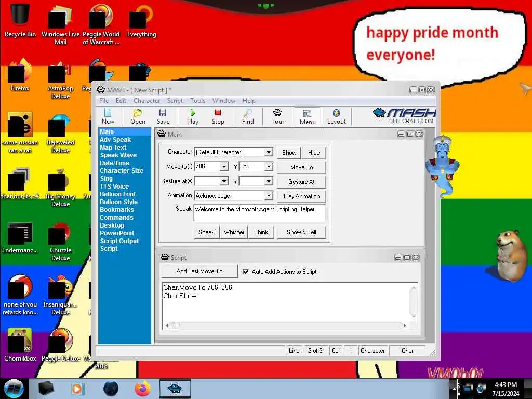Click the Move To button

302,167
